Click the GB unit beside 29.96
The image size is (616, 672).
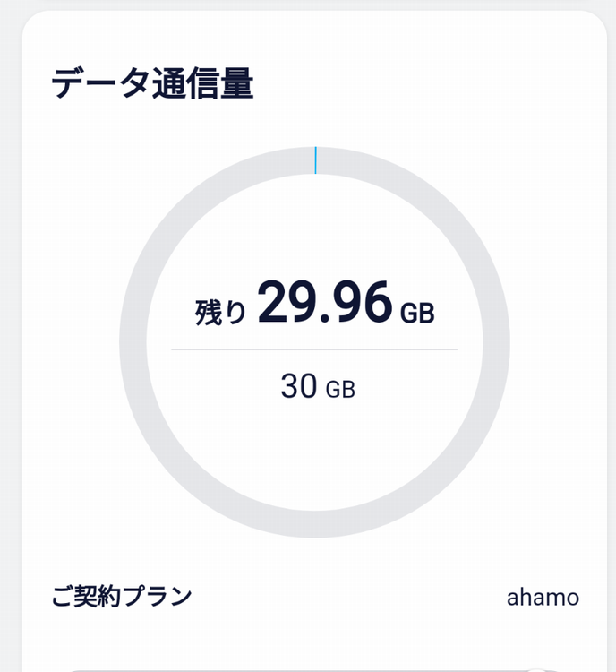pos(416,313)
